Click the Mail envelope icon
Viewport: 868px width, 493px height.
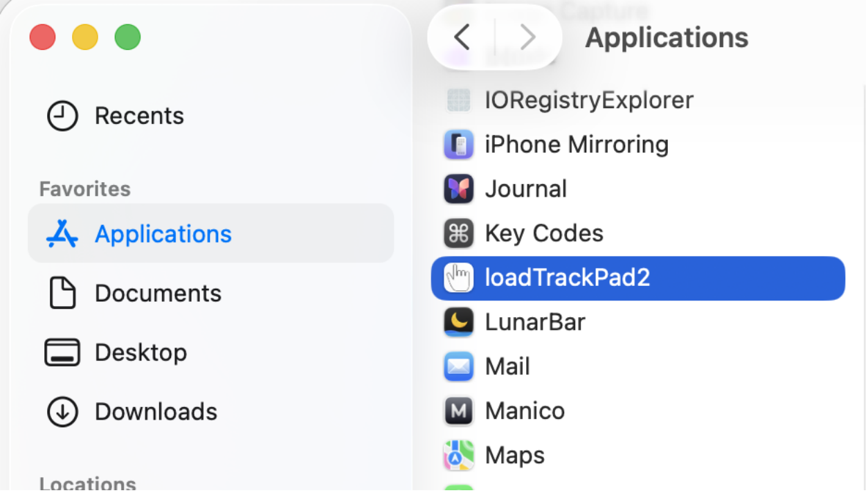458,366
